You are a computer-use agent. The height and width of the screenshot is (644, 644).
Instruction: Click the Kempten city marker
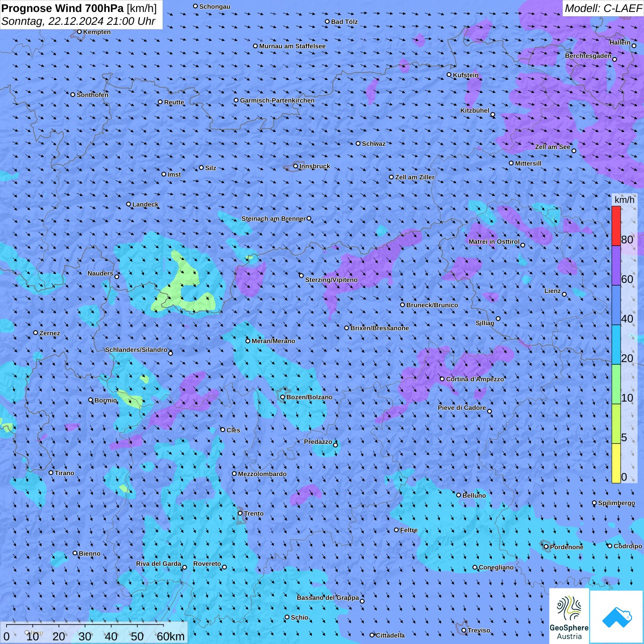click(80, 32)
